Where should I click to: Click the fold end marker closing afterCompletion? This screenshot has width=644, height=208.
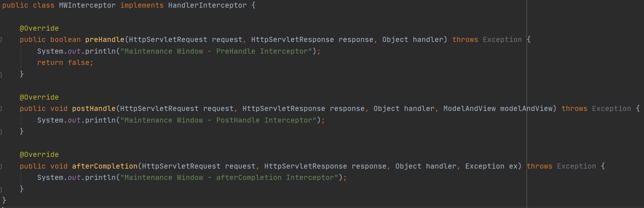pyautogui.click(x=1, y=189)
